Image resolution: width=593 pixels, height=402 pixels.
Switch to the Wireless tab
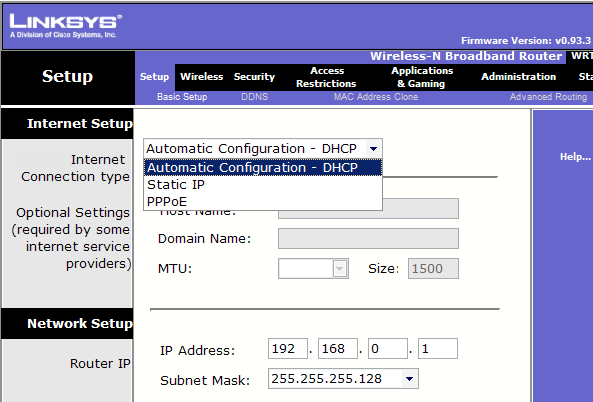tap(202, 77)
